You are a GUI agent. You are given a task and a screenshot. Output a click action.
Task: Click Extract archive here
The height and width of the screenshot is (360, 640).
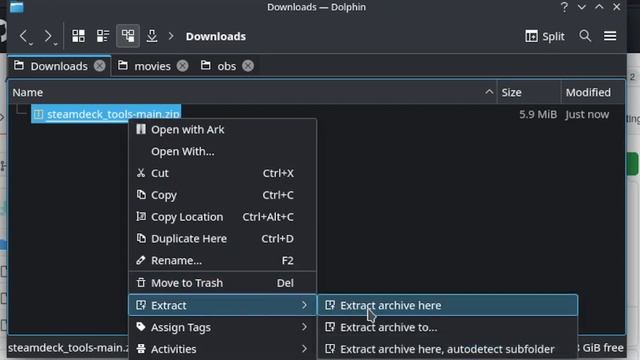coord(448,305)
